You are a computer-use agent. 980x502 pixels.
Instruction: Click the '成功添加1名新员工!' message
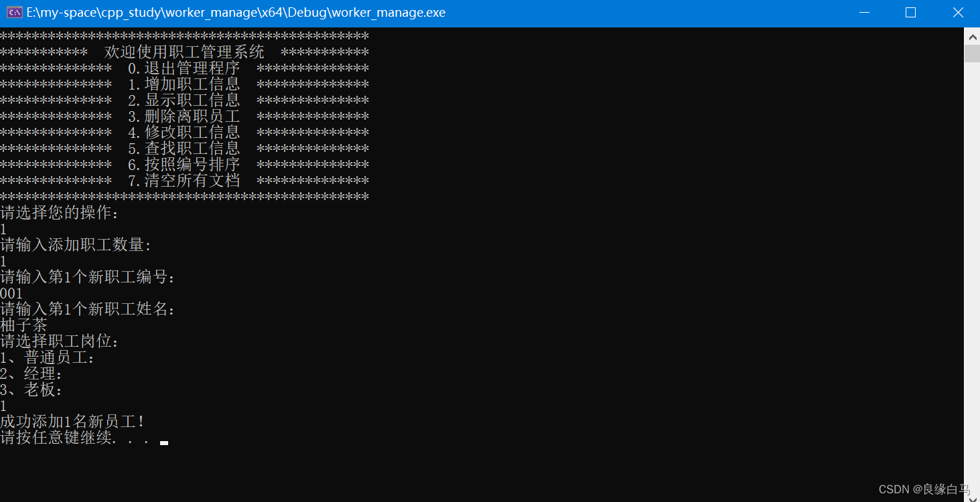click(73, 422)
